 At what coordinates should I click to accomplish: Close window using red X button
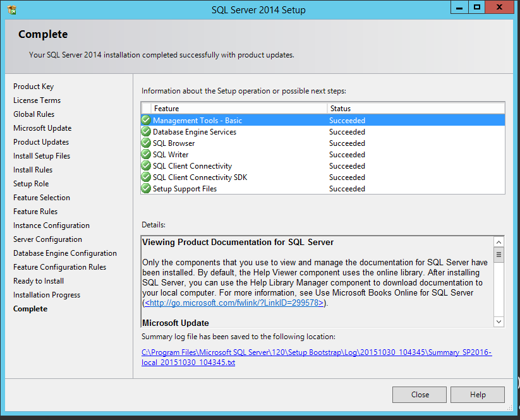tap(499, 8)
